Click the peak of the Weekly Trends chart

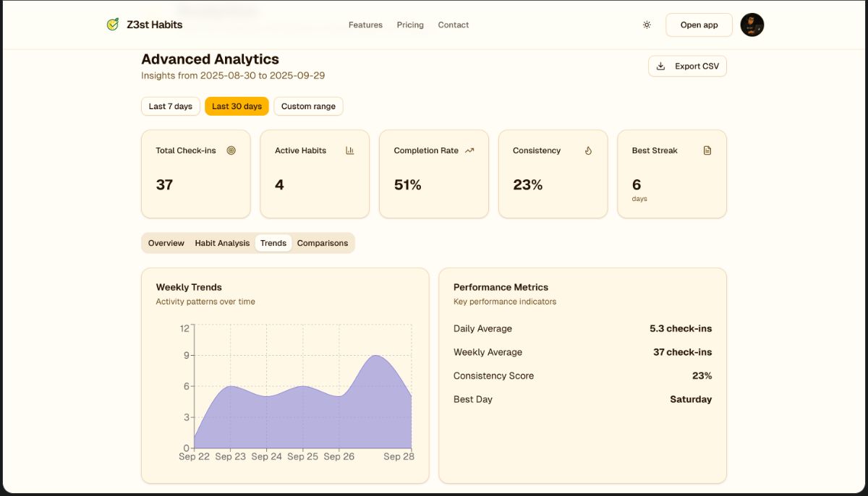[375, 356]
